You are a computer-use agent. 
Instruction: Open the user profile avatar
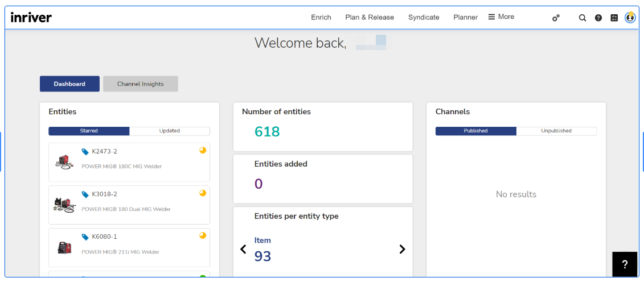[630, 18]
